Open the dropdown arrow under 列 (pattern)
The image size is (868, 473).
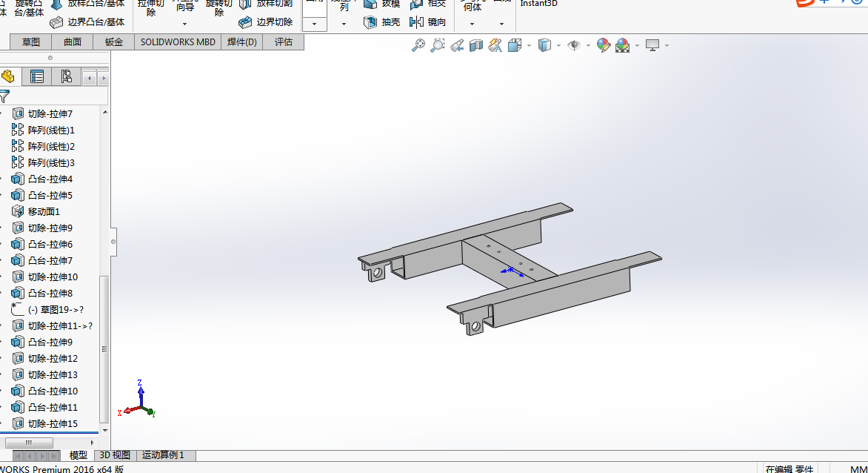(x=344, y=24)
